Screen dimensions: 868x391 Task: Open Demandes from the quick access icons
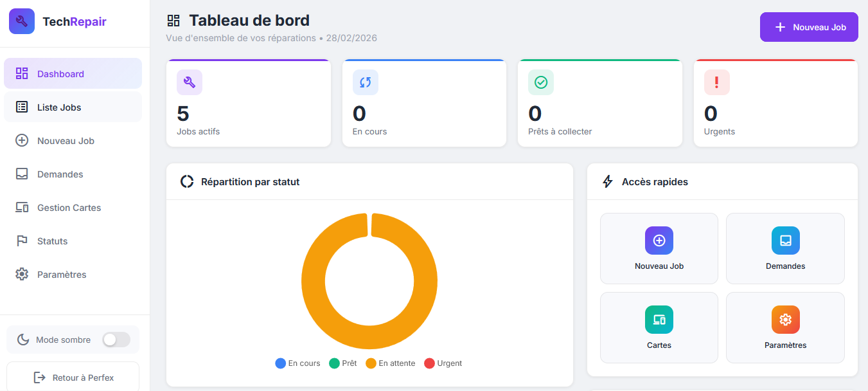pos(785,240)
